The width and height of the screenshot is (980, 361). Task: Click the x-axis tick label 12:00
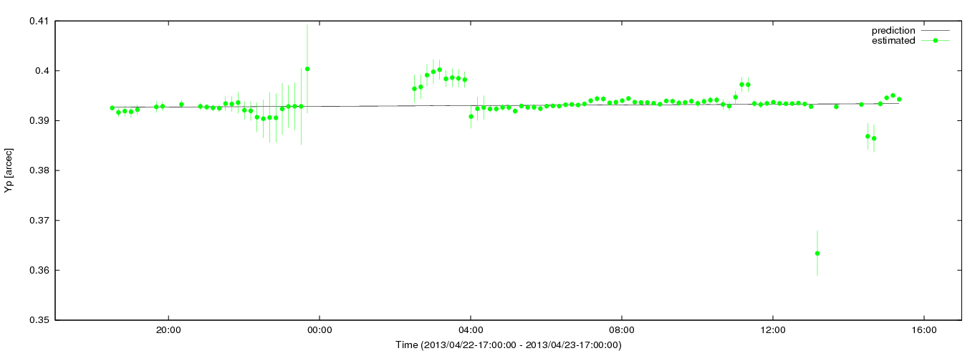pos(773,330)
